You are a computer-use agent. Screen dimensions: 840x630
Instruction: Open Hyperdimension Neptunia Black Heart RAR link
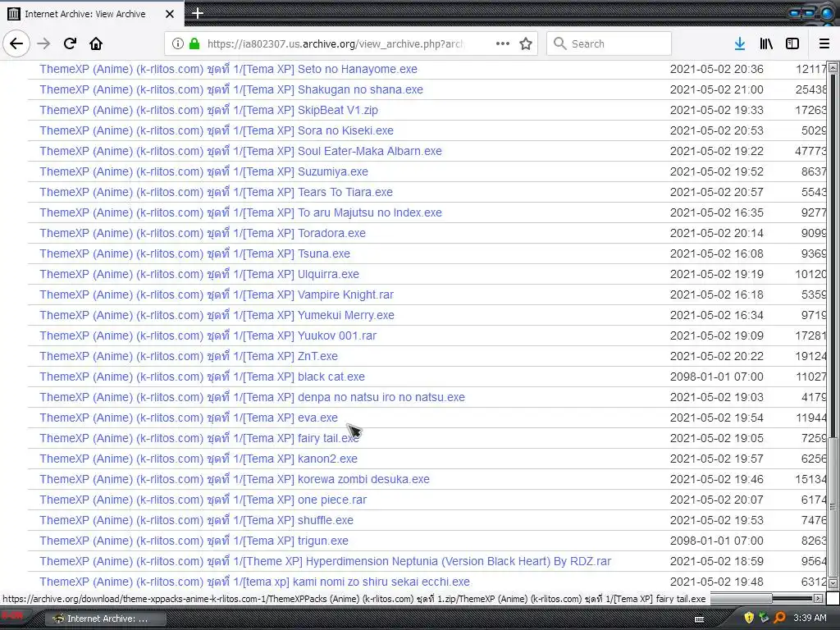point(325,561)
